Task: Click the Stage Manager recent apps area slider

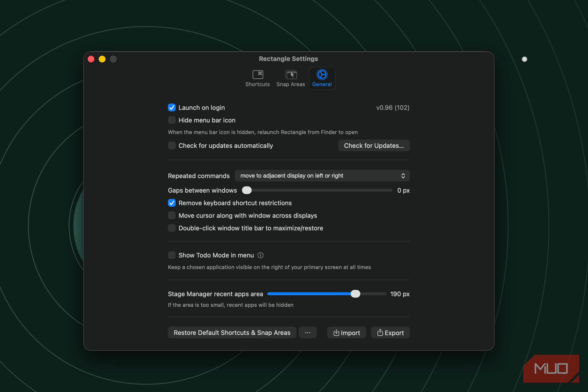Action: point(327,294)
